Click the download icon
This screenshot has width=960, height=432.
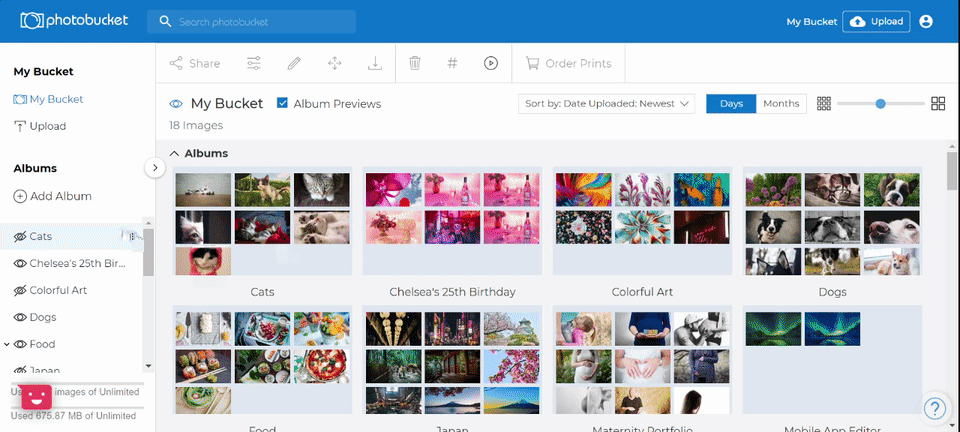375,63
